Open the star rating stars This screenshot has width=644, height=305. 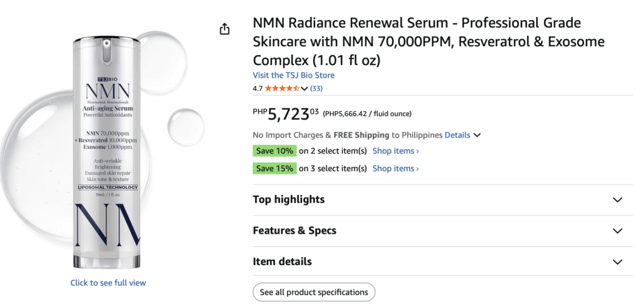click(x=282, y=88)
